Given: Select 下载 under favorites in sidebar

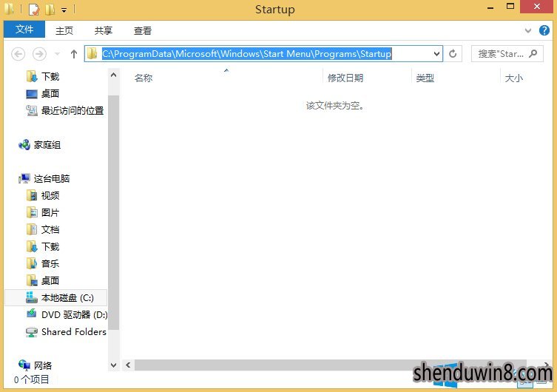Looking at the screenshot, I should pyautogui.click(x=50, y=76).
